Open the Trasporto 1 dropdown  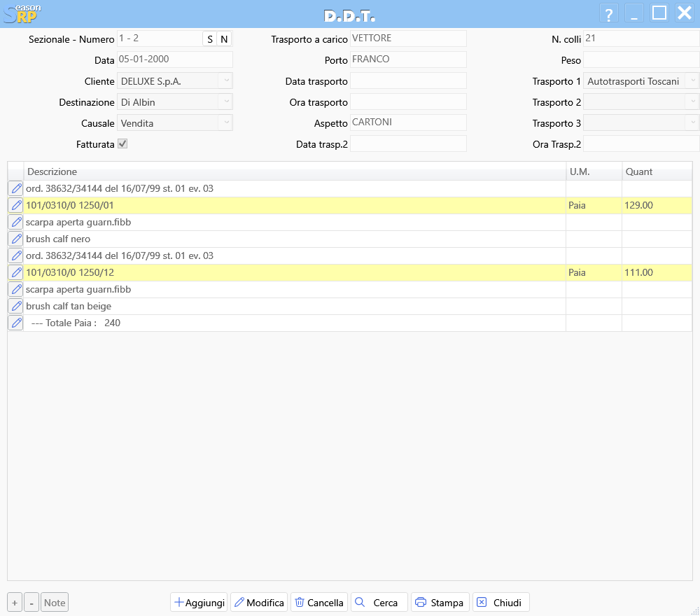pos(692,81)
